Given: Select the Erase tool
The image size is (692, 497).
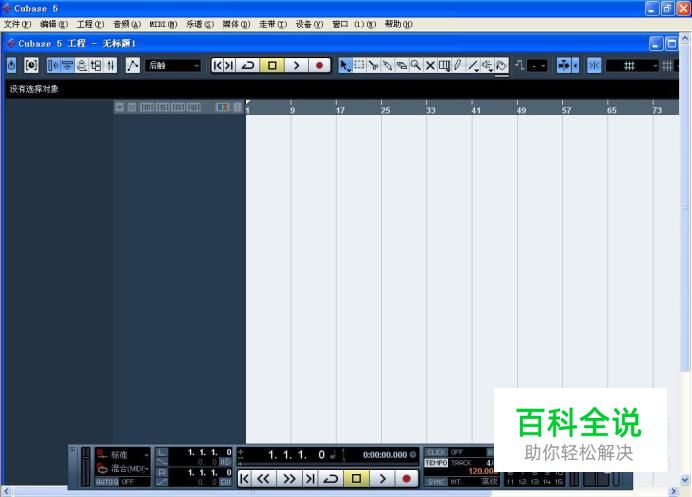Looking at the screenshot, I should 402,65.
